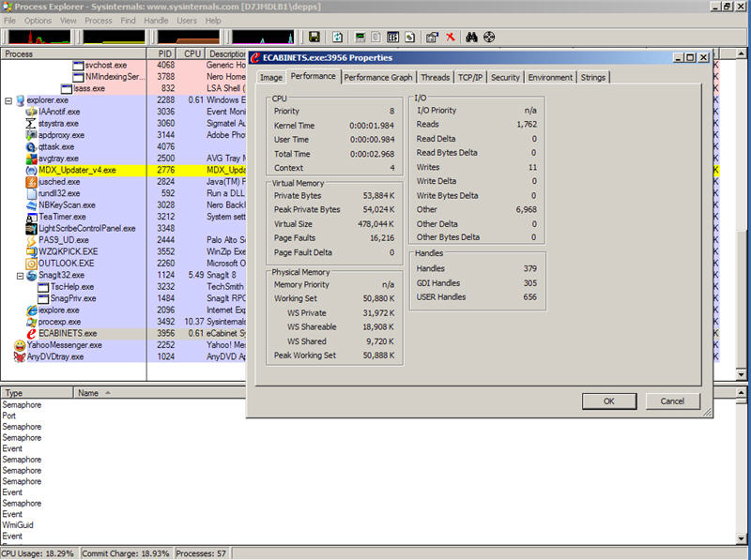Click the AnyDVDtray.exe fox icon
751x560 pixels.
pyautogui.click(x=20, y=356)
